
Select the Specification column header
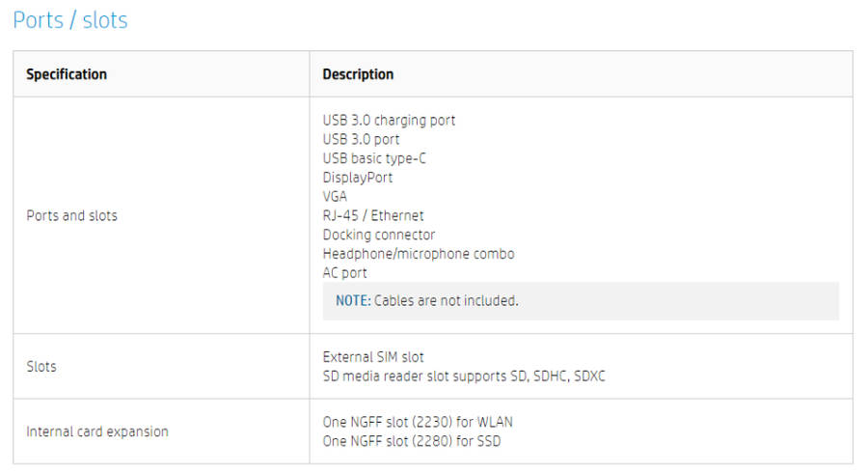coord(67,74)
